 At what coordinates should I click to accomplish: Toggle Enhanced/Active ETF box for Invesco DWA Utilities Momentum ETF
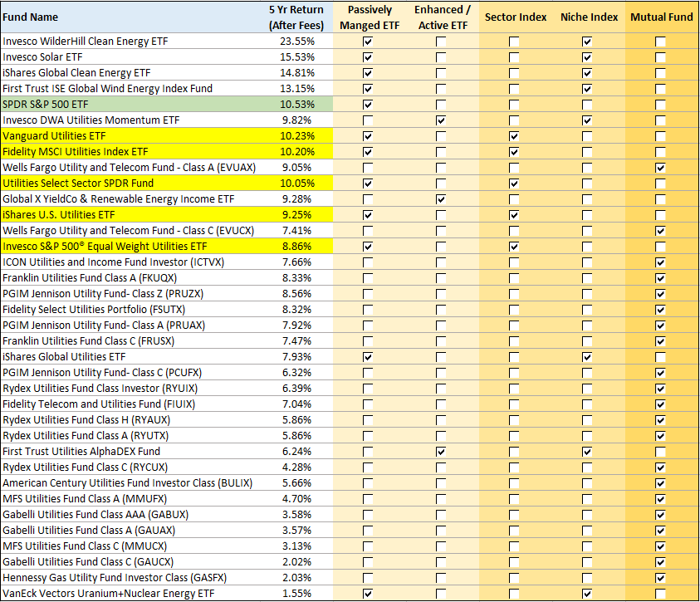tap(441, 120)
